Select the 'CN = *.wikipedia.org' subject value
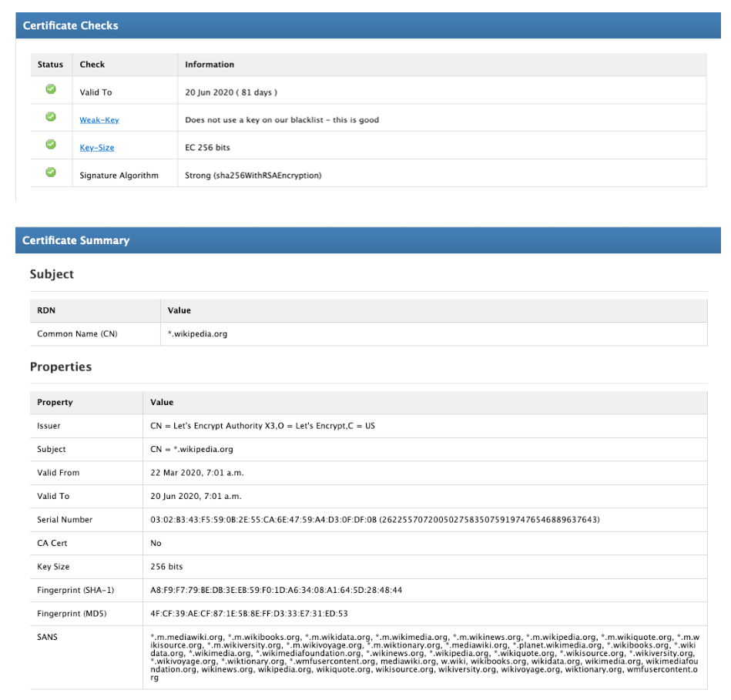The image size is (731, 700). 192,449
